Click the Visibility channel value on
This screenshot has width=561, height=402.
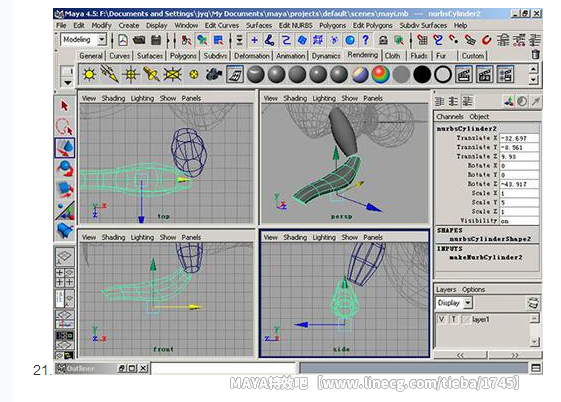(519, 221)
